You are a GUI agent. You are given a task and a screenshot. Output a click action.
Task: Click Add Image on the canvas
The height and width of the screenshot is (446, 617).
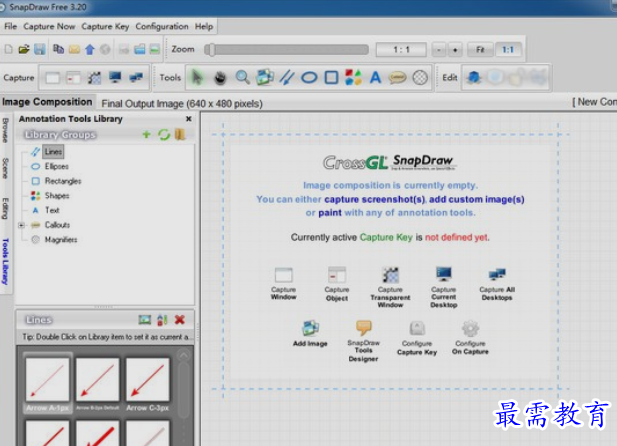click(x=310, y=333)
